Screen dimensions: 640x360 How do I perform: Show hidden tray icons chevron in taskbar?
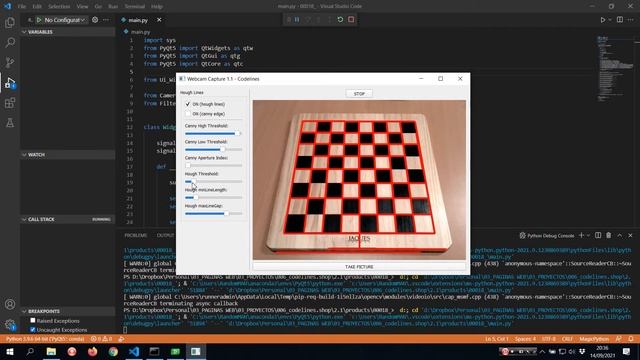pos(542,351)
